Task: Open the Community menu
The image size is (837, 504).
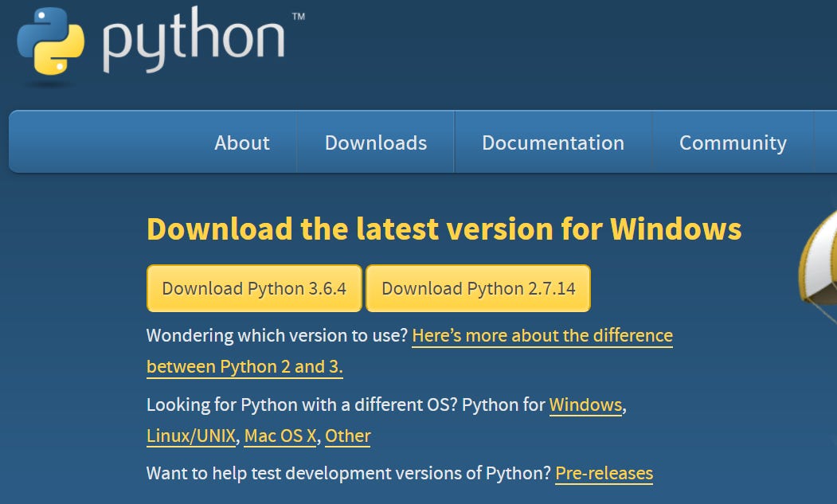Action: click(733, 143)
